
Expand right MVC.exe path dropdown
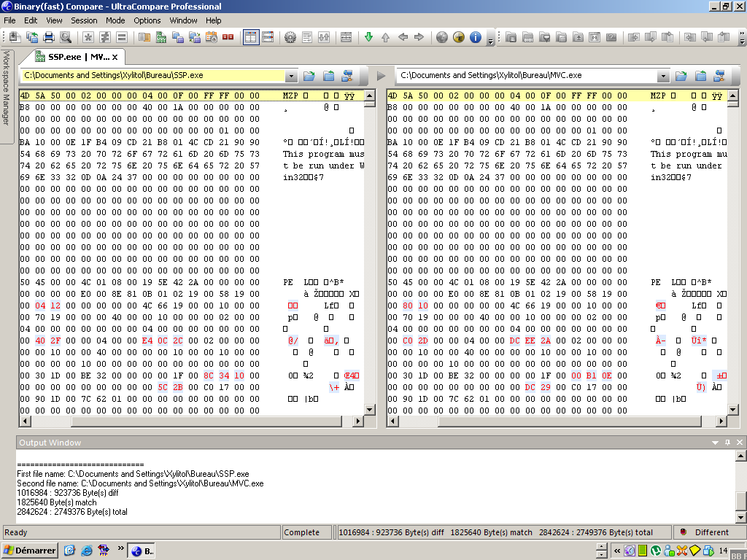point(663,76)
